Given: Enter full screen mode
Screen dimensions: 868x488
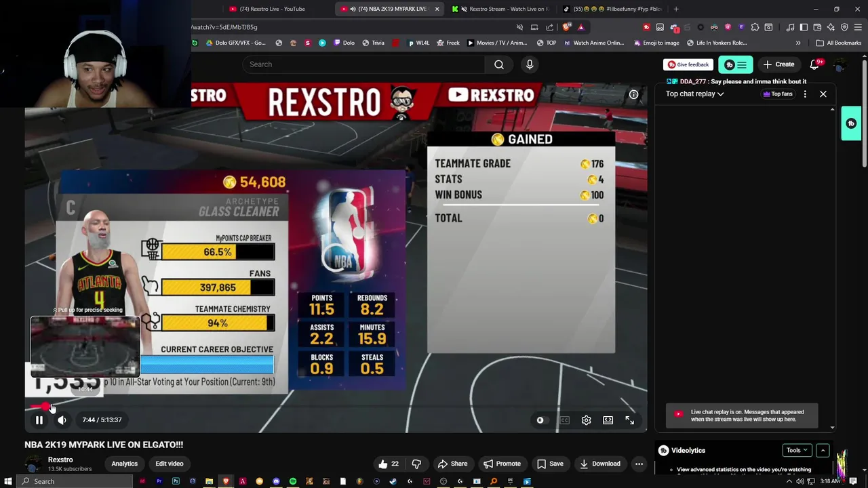Looking at the screenshot, I should click(x=630, y=420).
